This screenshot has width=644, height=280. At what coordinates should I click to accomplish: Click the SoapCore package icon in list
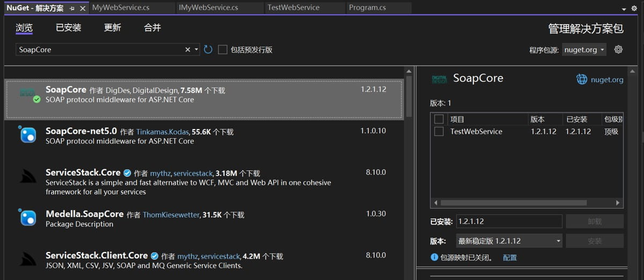coord(30,94)
